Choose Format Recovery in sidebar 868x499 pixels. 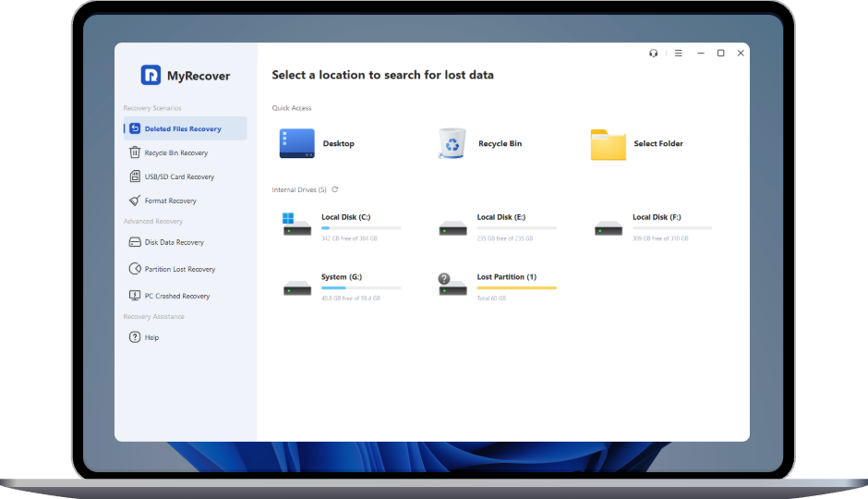pyautogui.click(x=170, y=201)
